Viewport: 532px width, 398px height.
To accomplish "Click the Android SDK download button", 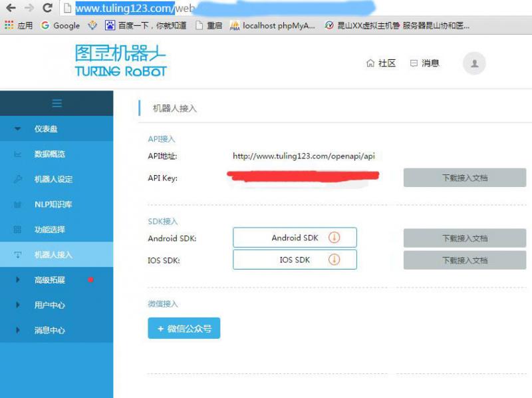I will point(295,238).
